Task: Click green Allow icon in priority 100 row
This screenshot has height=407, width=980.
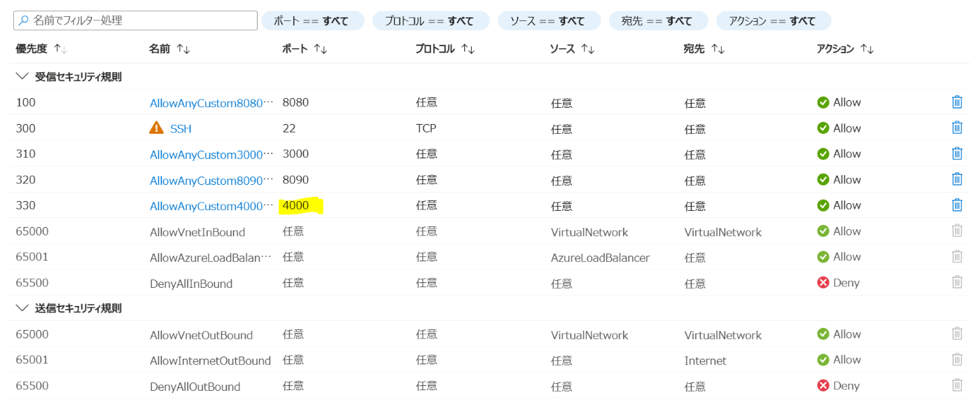Action: (823, 102)
